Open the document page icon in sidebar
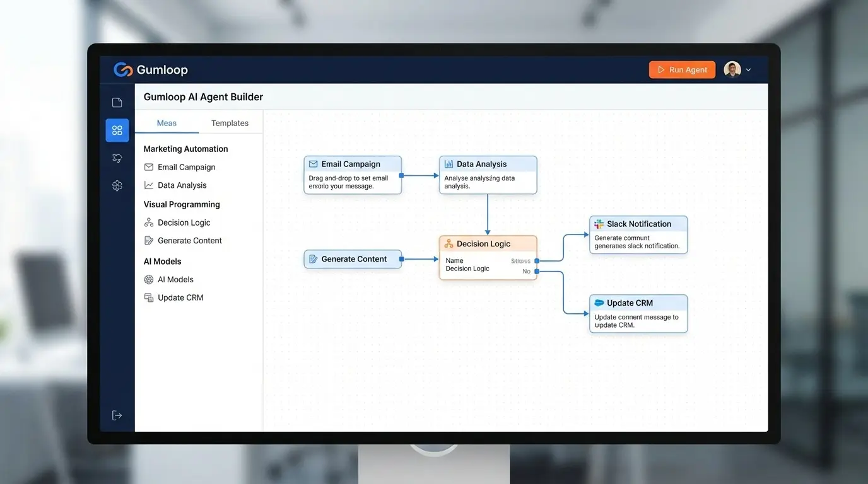The width and height of the screenshot is (868, 484). coord(117,103)
